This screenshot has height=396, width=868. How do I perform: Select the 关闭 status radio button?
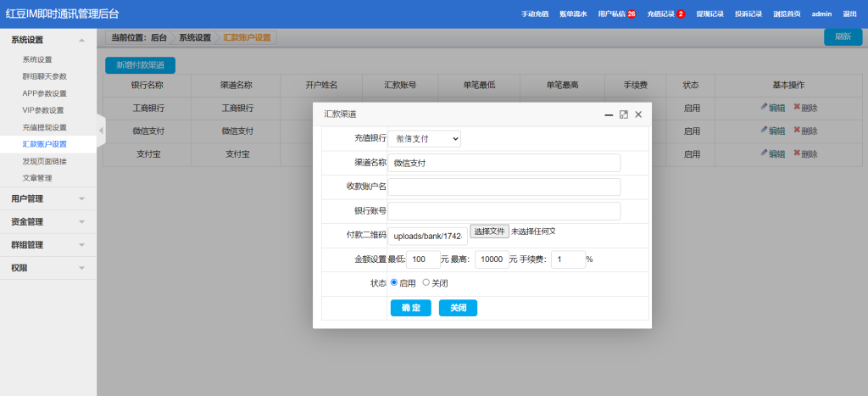pyautogui.click(x=426, y=283)
